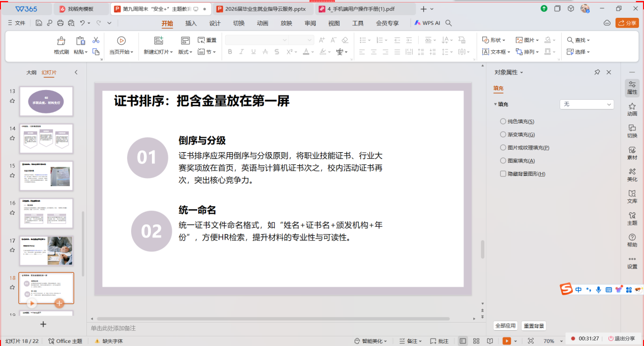
Task: Open the 新建幻灯片 dropdown arrow
Action: point(171,52)
